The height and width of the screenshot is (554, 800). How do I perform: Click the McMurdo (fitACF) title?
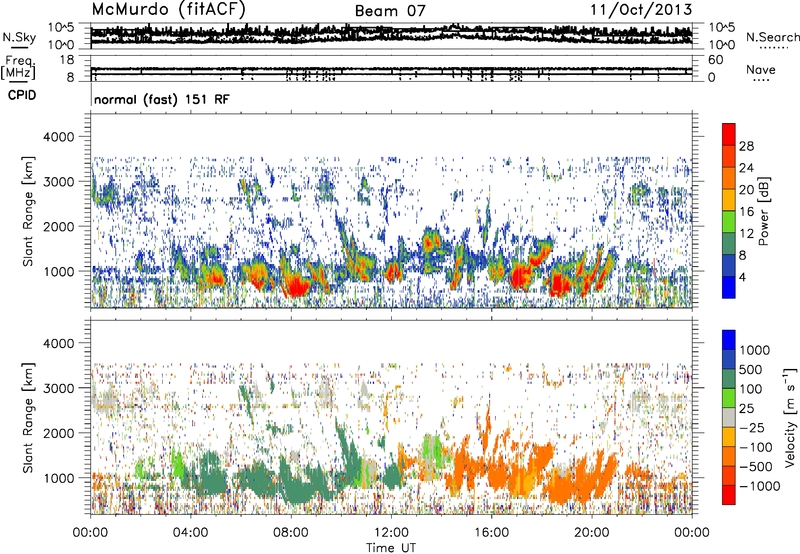[x=169, y=10]
